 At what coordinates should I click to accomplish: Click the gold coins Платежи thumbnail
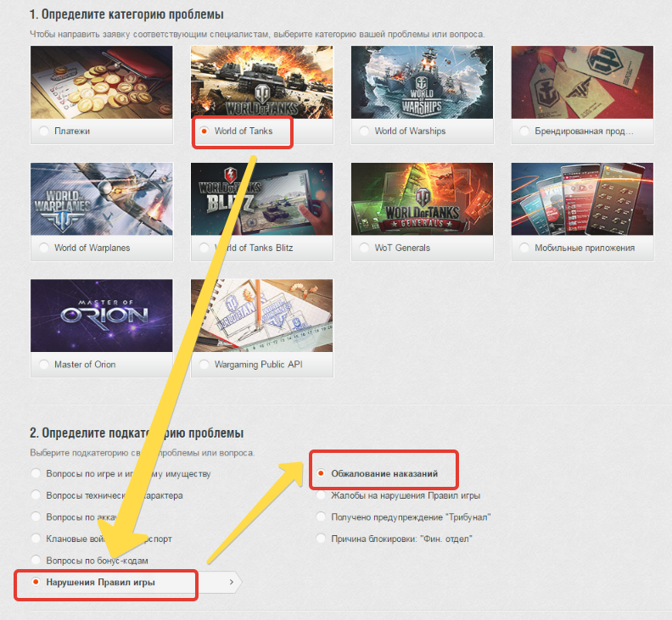[102, 82]
